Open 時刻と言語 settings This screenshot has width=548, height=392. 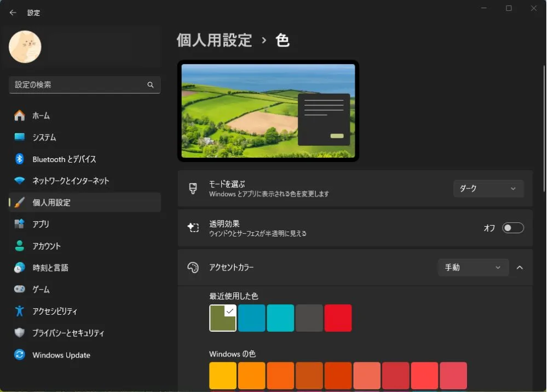pos(84,268)
